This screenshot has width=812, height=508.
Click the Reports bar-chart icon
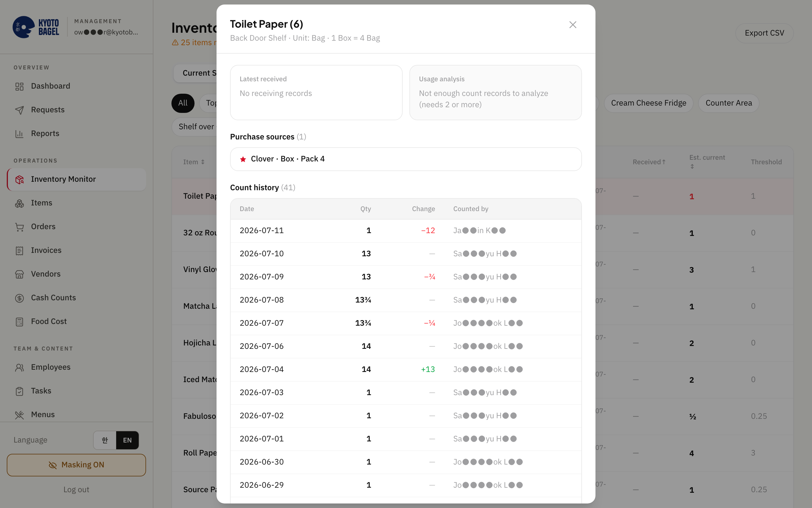(19, 134)
